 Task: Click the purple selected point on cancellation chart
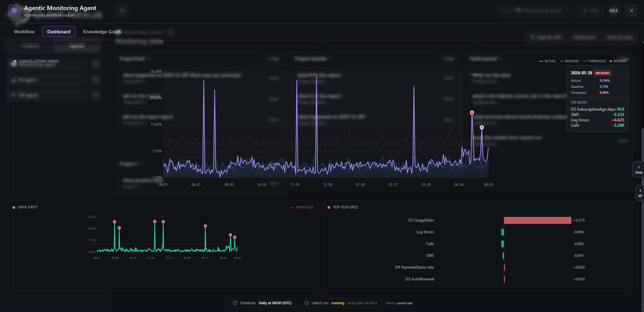pos(482,127)
